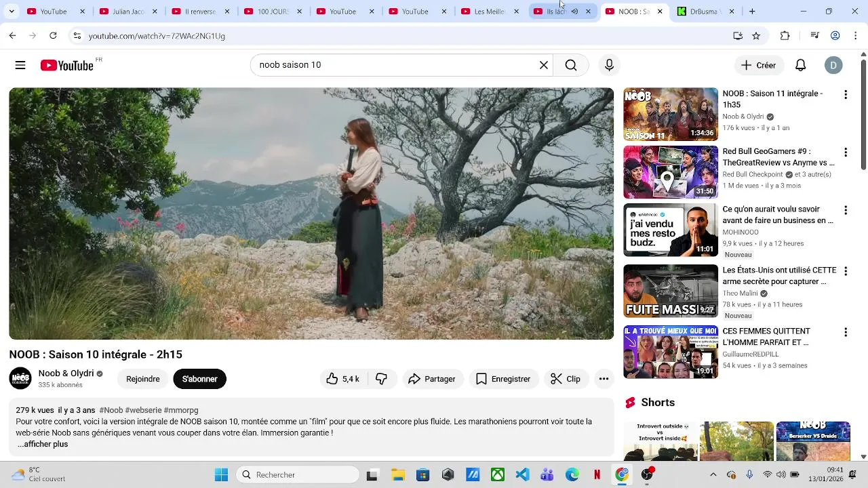
Task: Open the account avatar D
Action: (833, 65)
